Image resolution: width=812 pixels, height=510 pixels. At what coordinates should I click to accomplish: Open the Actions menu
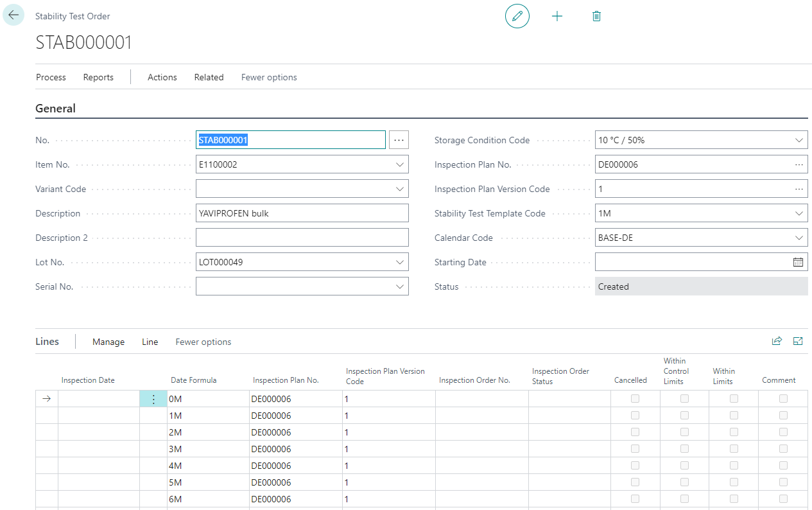pyautogui.click(x=162, y=77)
